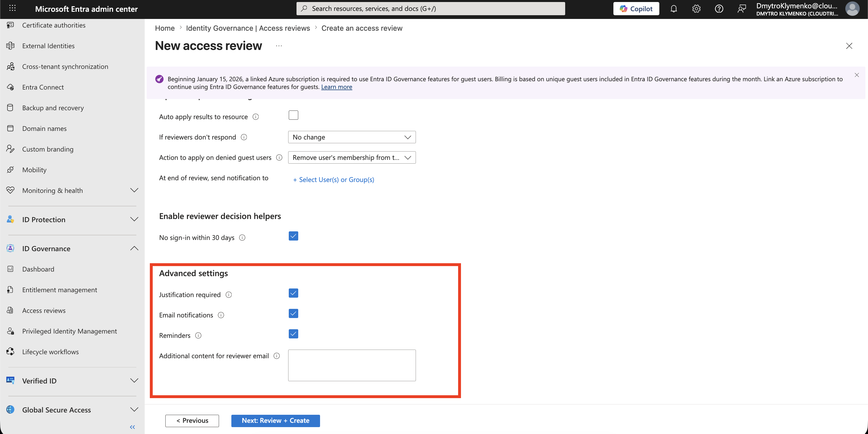Image resolution: width=868 pixels, height=434 pixels.
Task: Click the Global Secure Access globe icon
Action: tap(10, 409)
